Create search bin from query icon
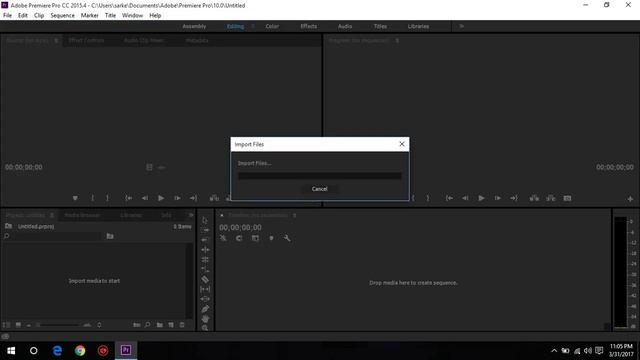640x360 pixels. (110, 236)
